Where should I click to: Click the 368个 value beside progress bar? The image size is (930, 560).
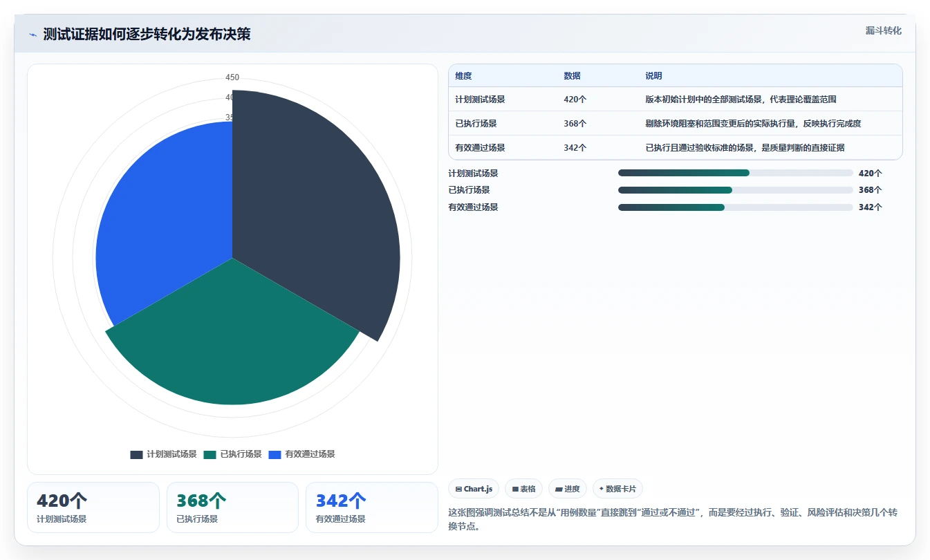(870, 190)
